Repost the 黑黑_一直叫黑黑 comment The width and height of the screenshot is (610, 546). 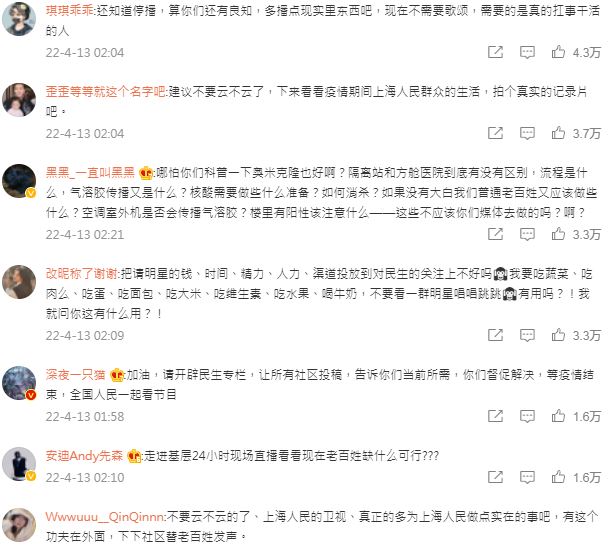click(x=495, y=234)
